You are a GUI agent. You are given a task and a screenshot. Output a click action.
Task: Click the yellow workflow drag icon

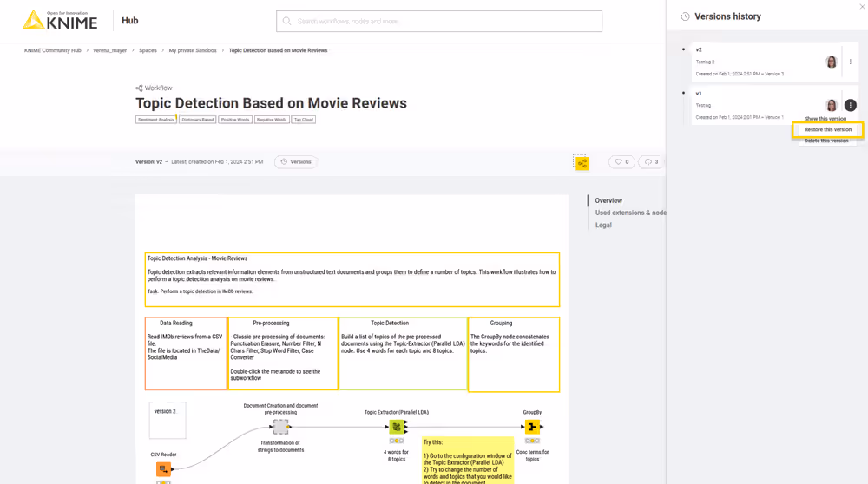(582, 163)
